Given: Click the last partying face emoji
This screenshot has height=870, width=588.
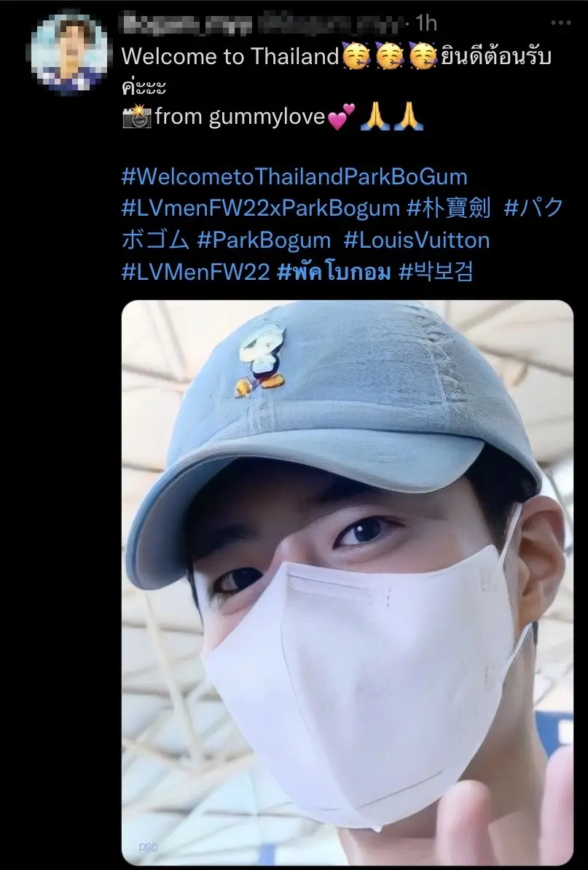Looking at the screenshot, I should (423, 56).
